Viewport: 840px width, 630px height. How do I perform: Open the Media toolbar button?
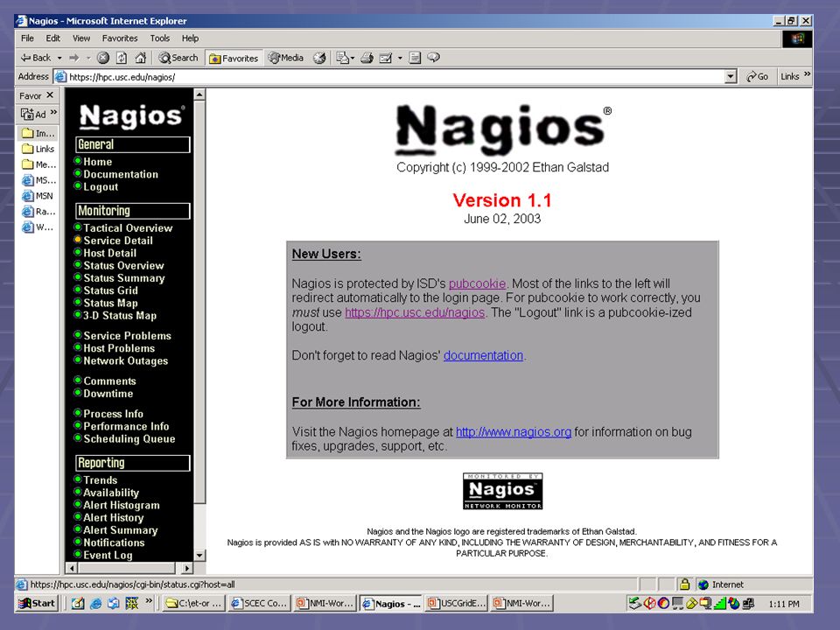pyautogui.click(x=286, y=58)
